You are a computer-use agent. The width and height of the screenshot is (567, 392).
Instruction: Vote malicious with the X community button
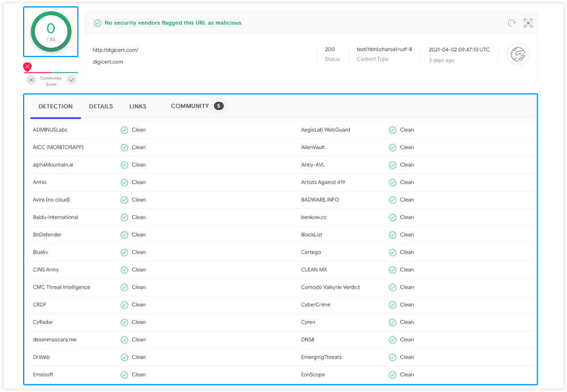click(31, 80)
